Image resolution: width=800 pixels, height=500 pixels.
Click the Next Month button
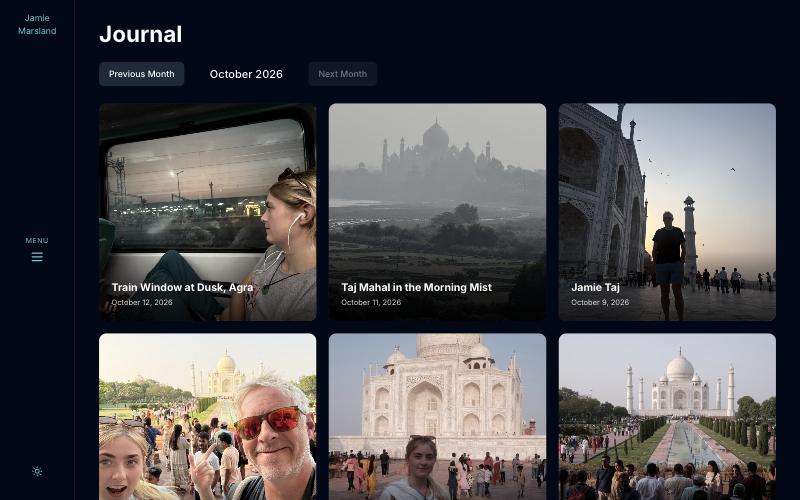342,74
